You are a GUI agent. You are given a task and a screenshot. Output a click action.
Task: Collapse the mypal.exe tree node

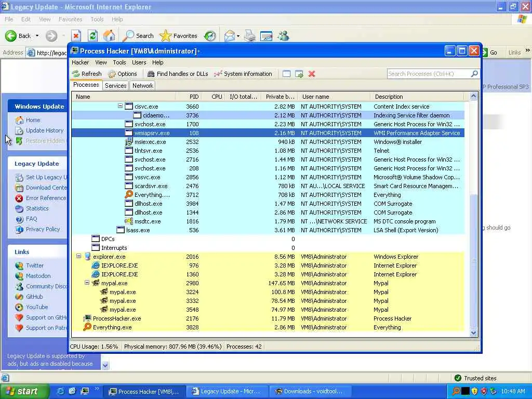click(x=87, y=283)
